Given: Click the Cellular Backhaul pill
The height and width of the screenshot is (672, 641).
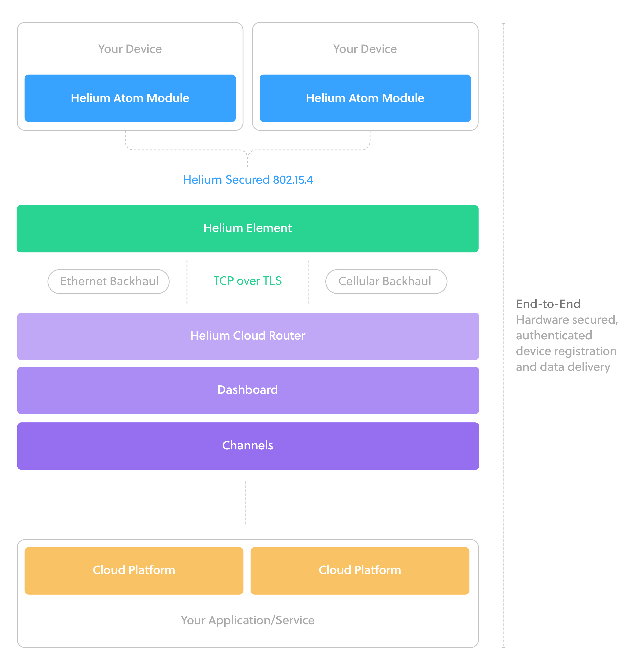Looking at the screenshot, I should [386, 281].
